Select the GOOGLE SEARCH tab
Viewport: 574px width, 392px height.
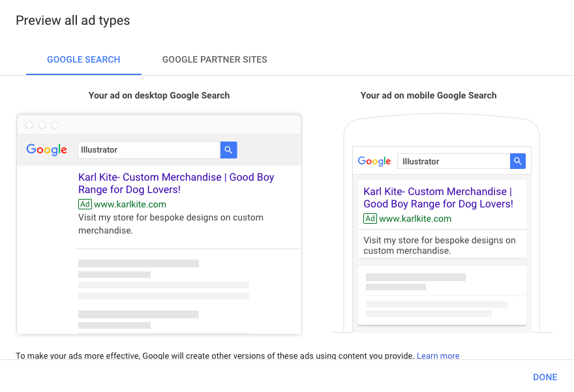pyautogui.click(x=83, y=59)
